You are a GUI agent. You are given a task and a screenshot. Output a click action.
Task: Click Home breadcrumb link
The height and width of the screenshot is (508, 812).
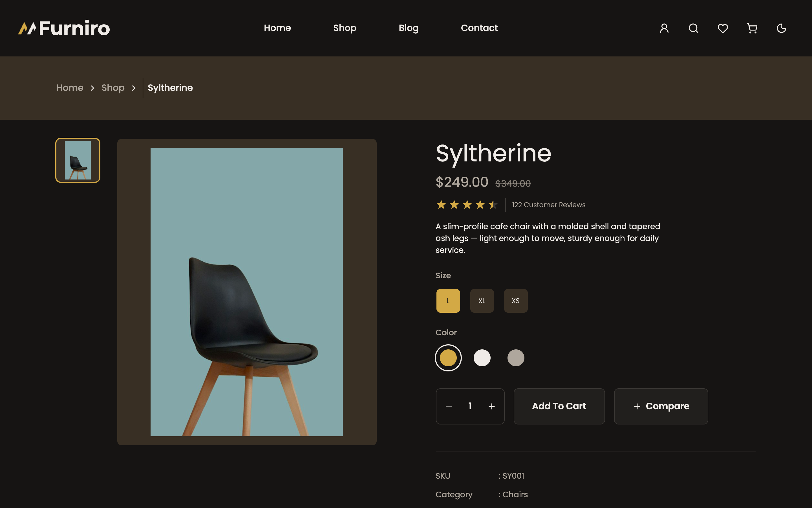coord(70,88)
